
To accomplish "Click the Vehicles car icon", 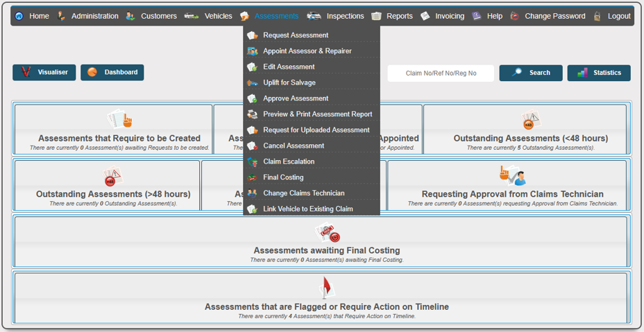I will tap(192, 16).
